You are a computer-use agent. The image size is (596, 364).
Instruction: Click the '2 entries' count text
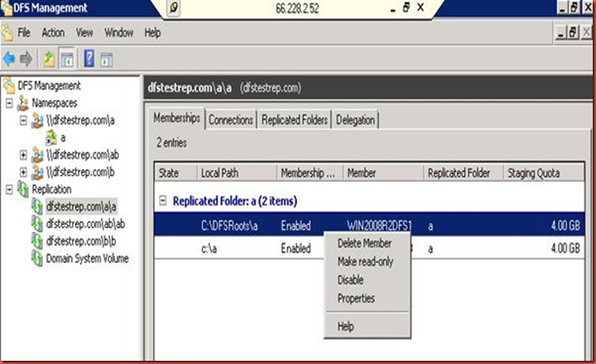click(x=172, y=143)
